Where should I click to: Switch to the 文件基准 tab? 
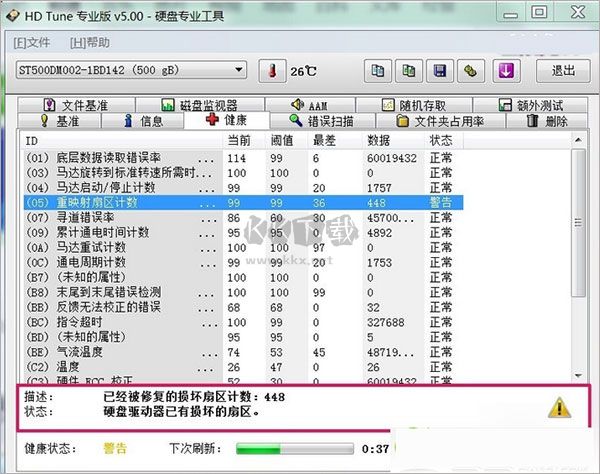coord(76,105)
